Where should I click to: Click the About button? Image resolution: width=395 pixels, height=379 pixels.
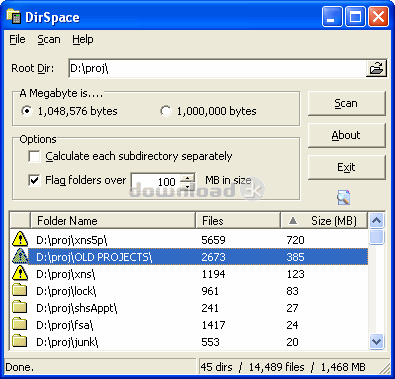pyautogui.click(x=346, y=135)
